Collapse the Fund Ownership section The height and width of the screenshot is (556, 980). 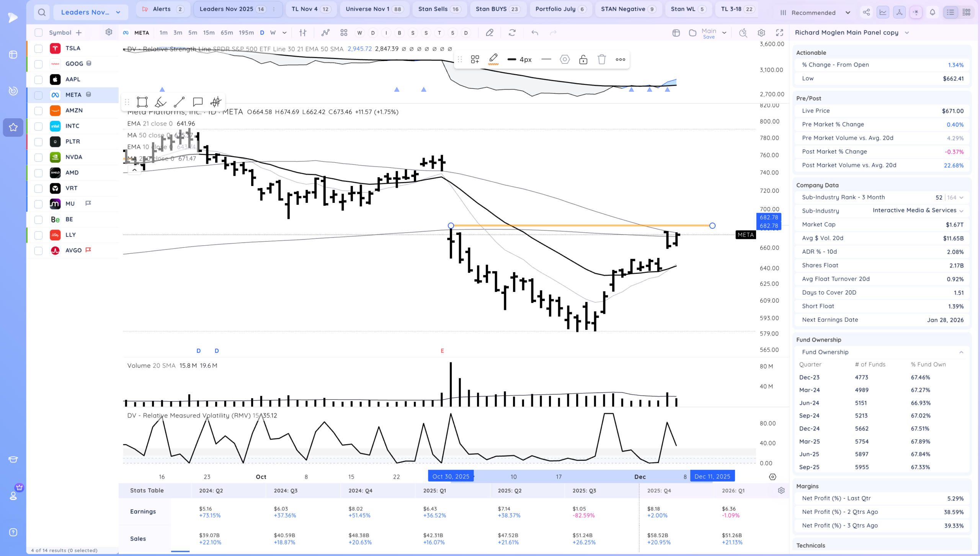pos(961,352)
